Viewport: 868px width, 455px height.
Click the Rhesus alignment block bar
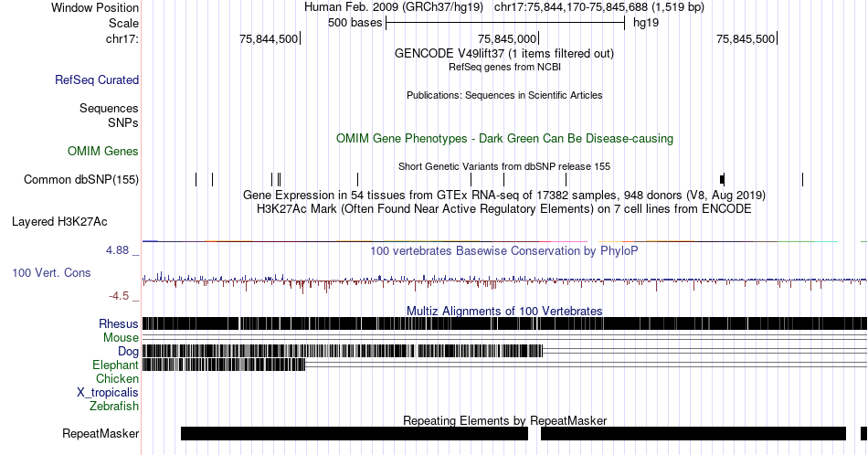coord(504,323)
